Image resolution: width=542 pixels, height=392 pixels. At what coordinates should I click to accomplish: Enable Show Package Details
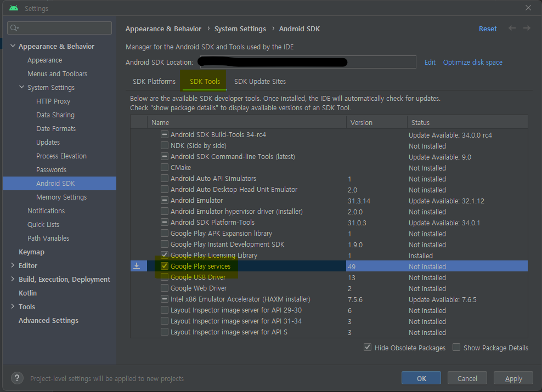click(456, 347)
